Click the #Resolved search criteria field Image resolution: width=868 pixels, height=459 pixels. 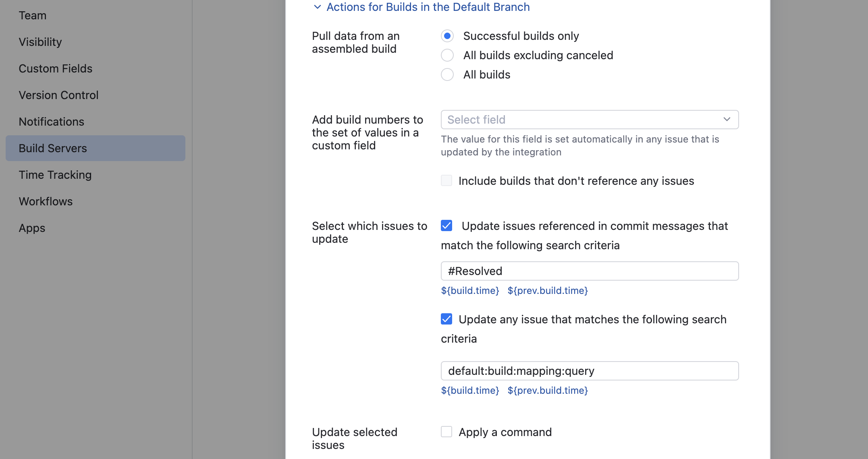(x=589, y=271)
